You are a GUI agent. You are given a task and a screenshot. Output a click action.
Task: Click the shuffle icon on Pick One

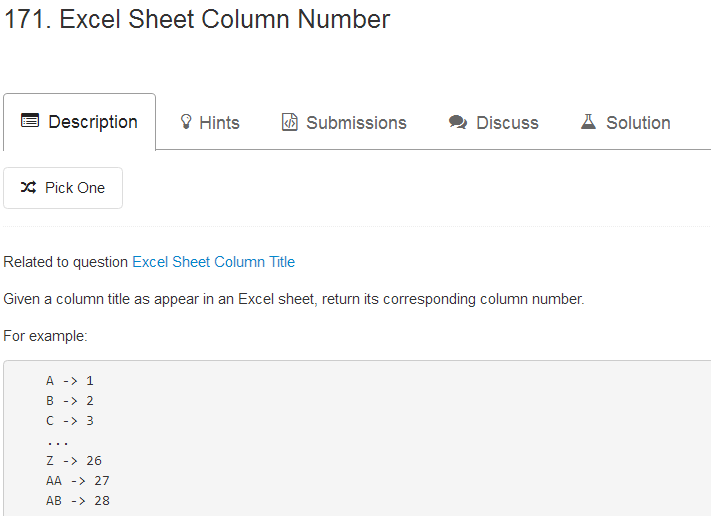(28, 188)
